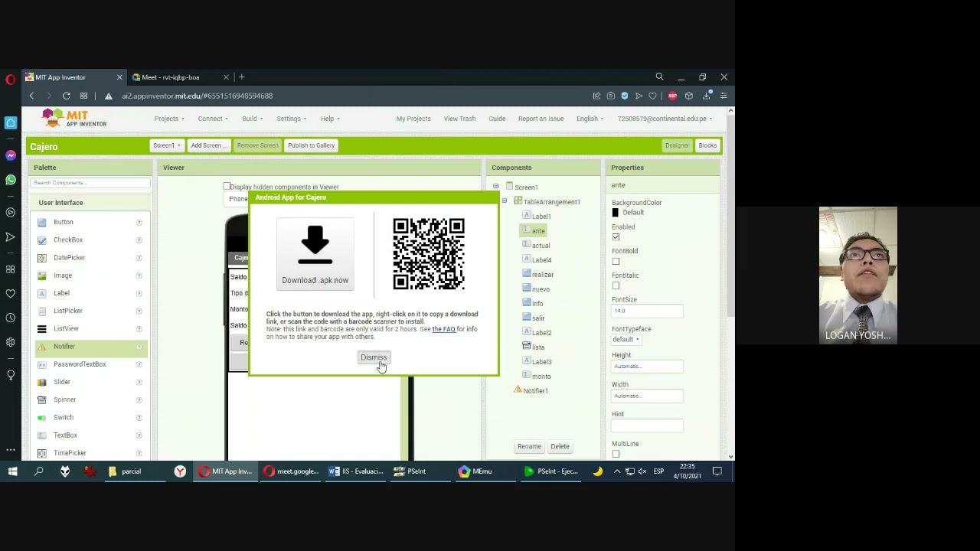Viewport: 980px width, 551px height.
Task: Select the Button palette component icon
Action: (x=42, y=222)
